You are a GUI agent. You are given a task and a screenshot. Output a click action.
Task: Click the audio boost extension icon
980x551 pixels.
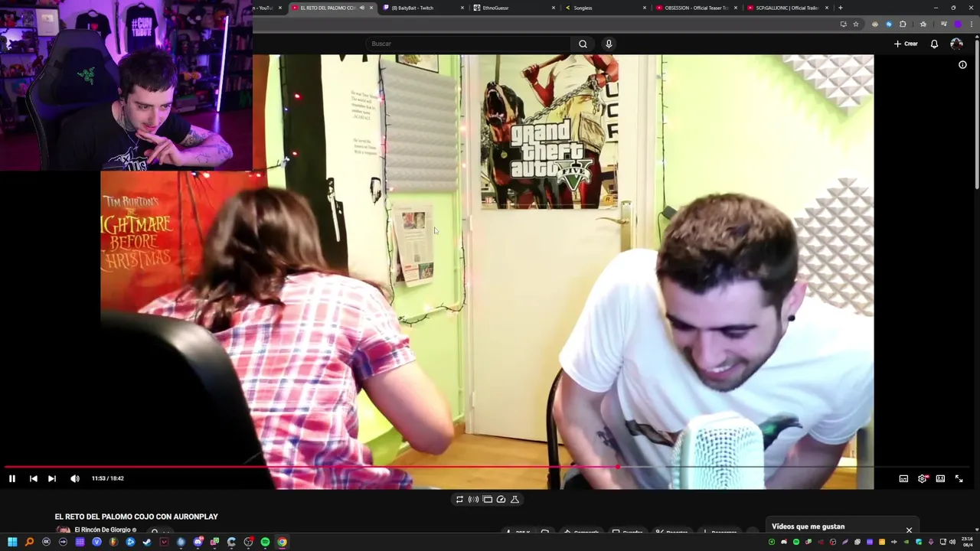(x=473, y=499)
